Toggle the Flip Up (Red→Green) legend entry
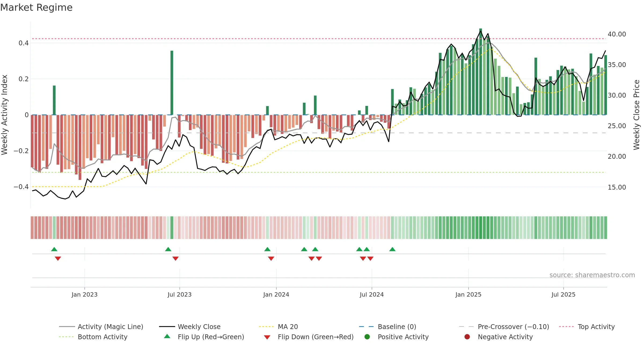Screen dimensions: 644x362 (x=204, y=337)
